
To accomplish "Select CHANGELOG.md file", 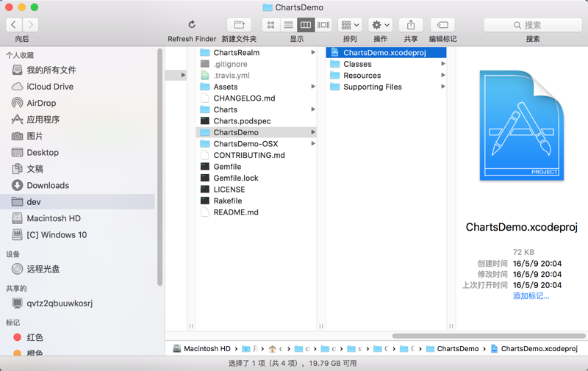I will [257, 98].
